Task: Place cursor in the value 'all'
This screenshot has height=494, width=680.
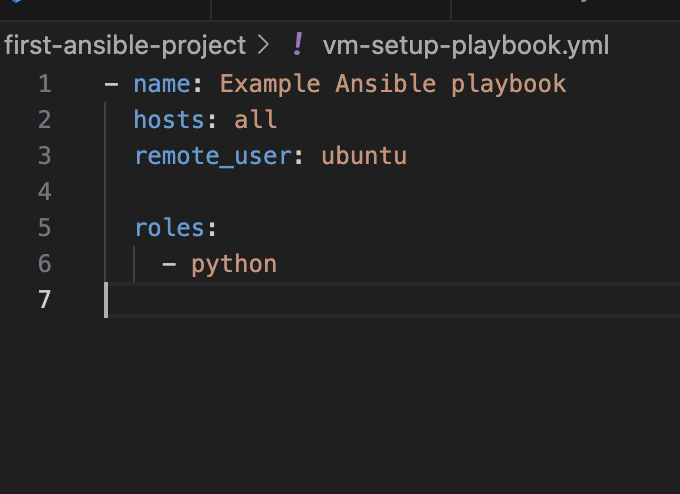Action: (x=255, y=120)
